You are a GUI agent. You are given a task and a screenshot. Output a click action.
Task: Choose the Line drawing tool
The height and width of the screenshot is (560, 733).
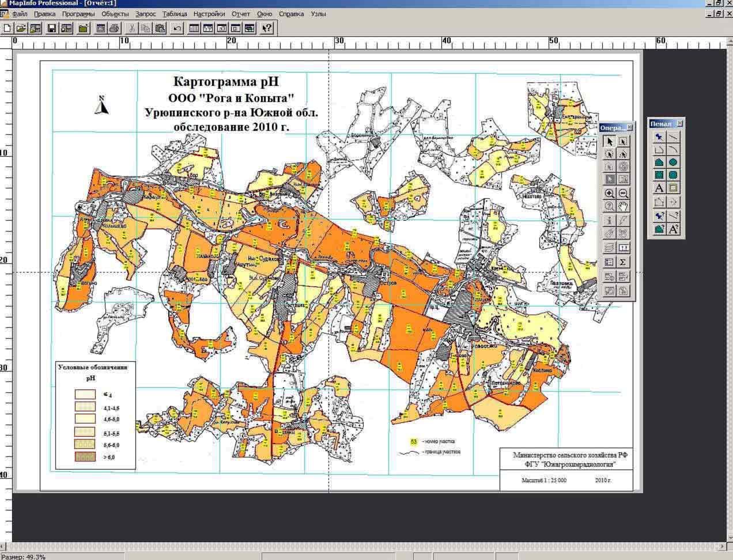[672, 137]
